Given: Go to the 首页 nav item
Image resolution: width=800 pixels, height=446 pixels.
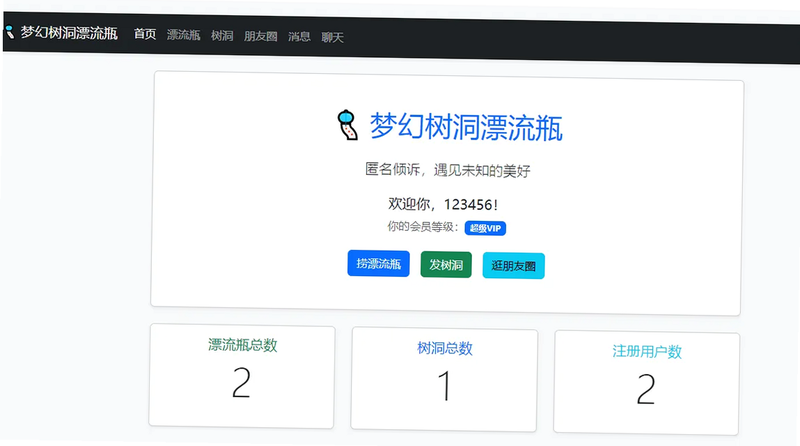Looking at the screenshot, I should [x=145, y=34].
